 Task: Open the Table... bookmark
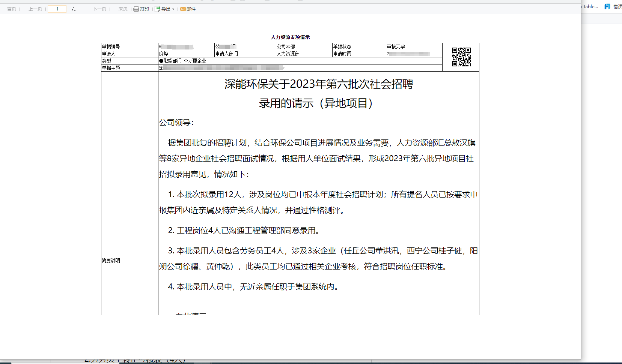[x=590, y=6]
